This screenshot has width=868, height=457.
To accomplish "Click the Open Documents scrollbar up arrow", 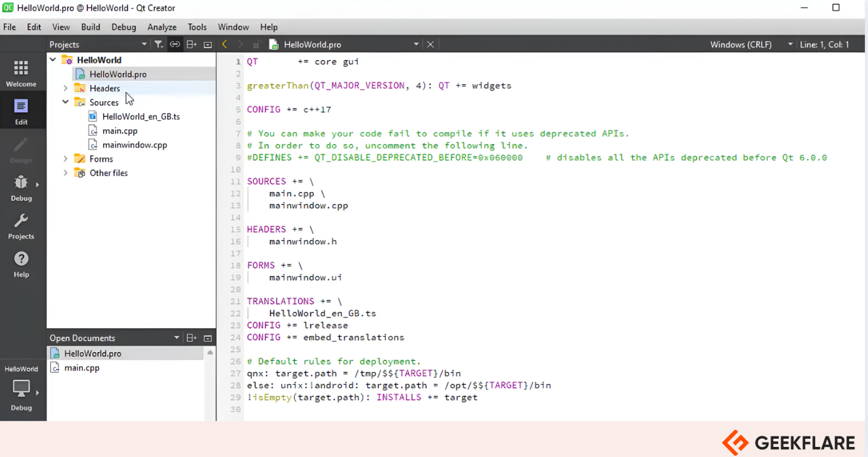I will click(210, 353).
